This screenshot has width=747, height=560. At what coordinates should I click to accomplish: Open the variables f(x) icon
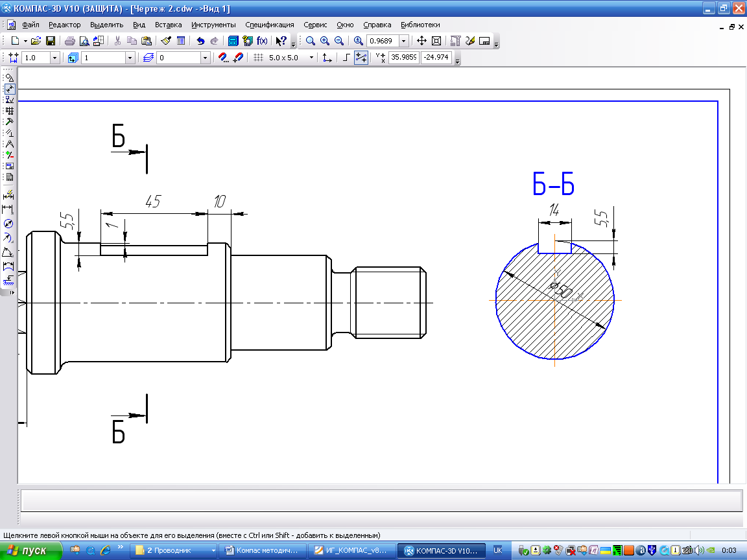[262, 41]
